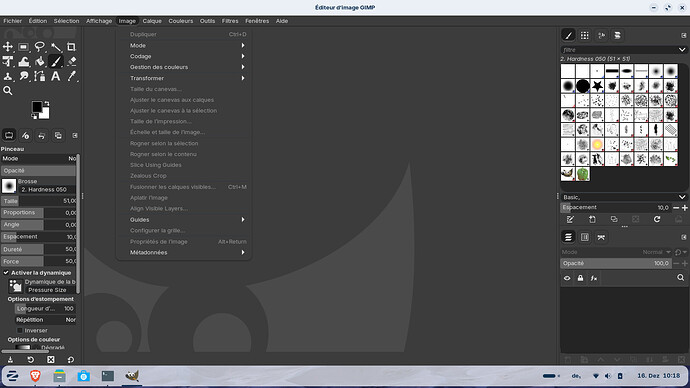Select the Unified Transform tool
This screenshot has width=690, height=388.
pyautogui.click(x=8, y=62)
